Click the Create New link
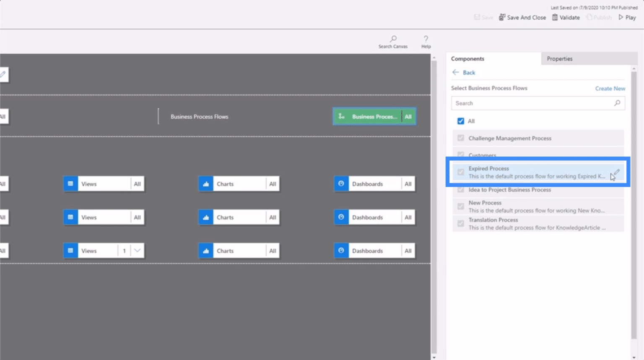 [610, 89]
